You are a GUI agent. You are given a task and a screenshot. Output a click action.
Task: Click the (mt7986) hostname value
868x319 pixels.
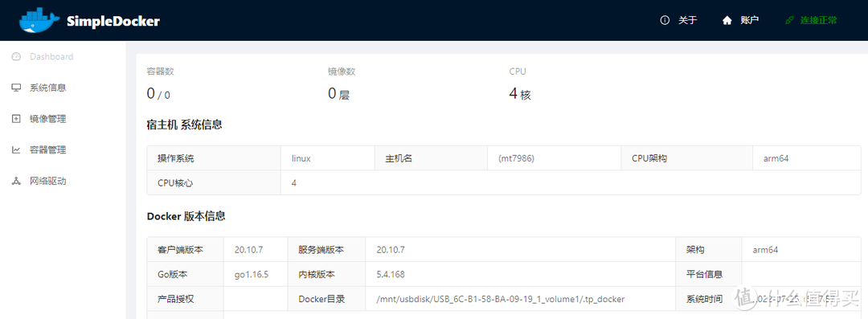(x=517, y=158)
